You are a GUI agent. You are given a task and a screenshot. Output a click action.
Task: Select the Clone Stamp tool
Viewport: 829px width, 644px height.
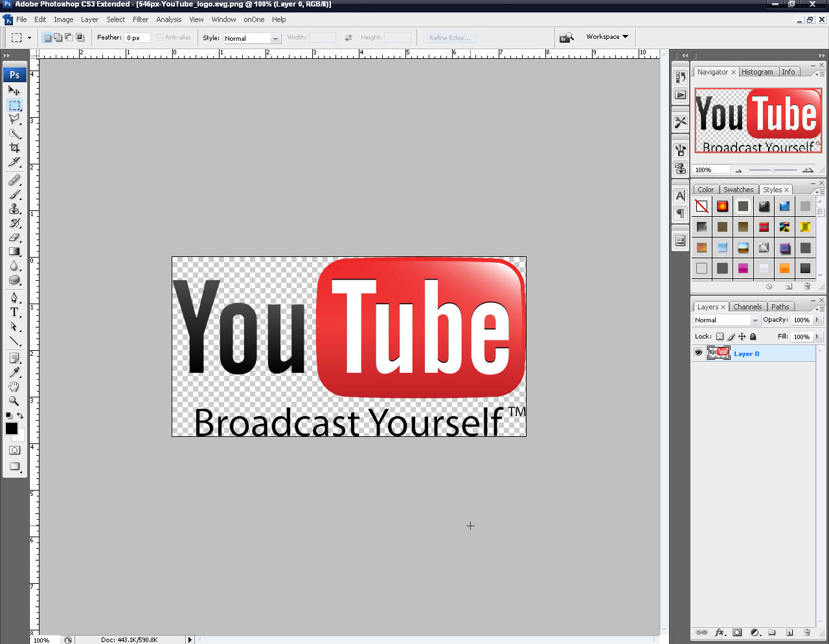pos(14,208)
